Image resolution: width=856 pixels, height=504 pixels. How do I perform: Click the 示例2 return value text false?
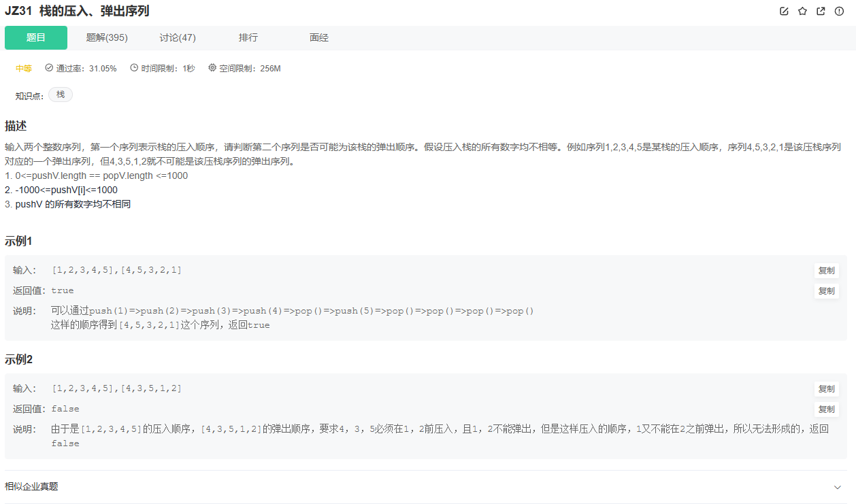click(x=65, y=409)
